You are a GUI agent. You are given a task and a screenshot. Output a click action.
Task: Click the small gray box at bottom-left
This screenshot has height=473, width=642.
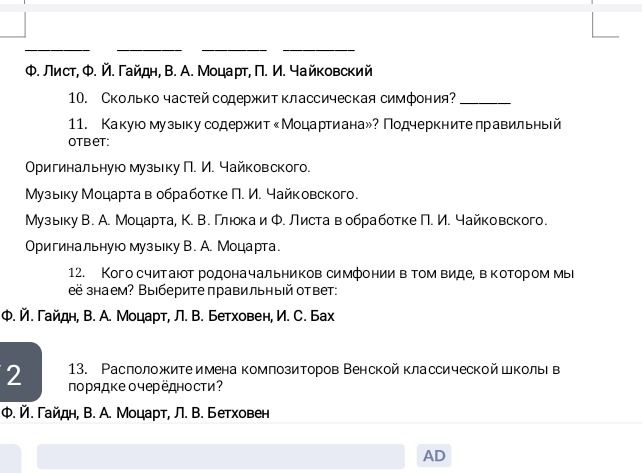coord(10,458)
